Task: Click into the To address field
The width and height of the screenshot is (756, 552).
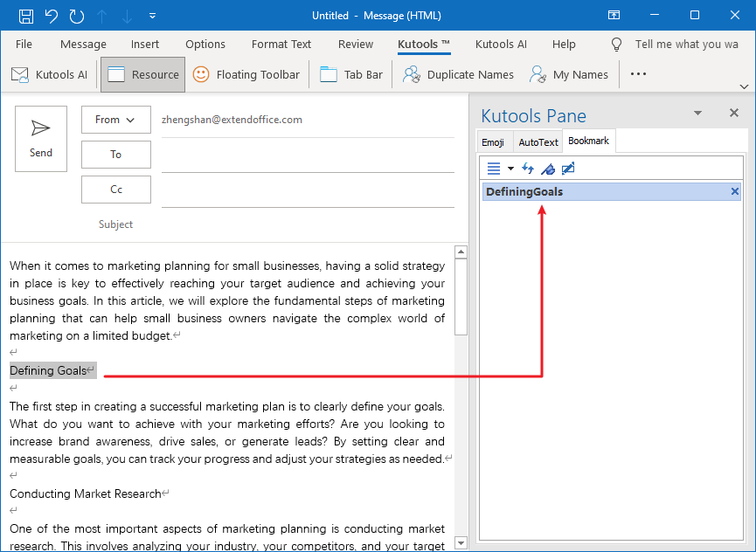Action: [x=308, y=156]
